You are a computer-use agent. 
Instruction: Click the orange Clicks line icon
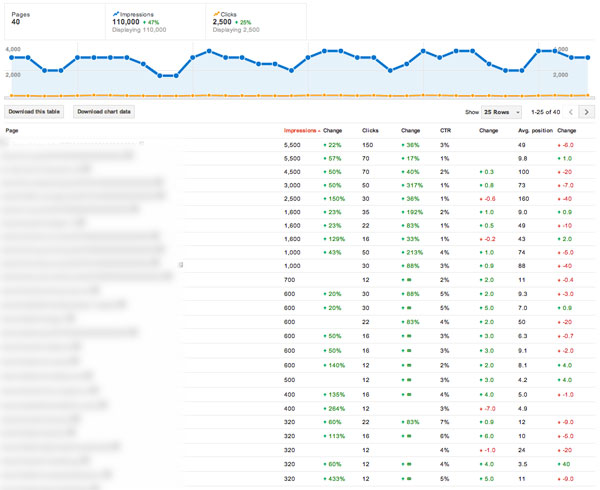click(x=216, y=14)
